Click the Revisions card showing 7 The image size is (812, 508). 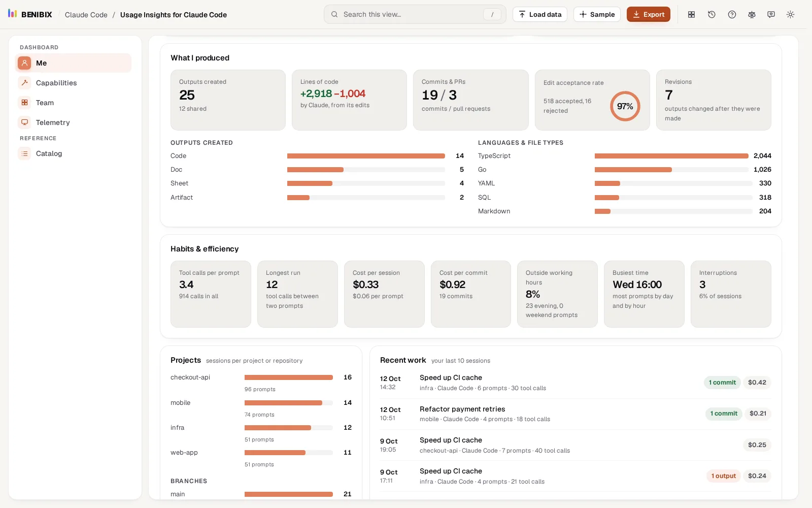click(x=714, y=100)
